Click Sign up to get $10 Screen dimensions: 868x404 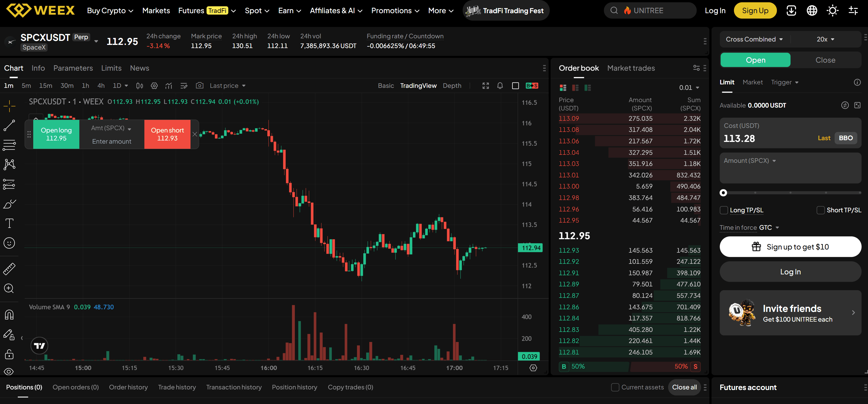point(790,247)
